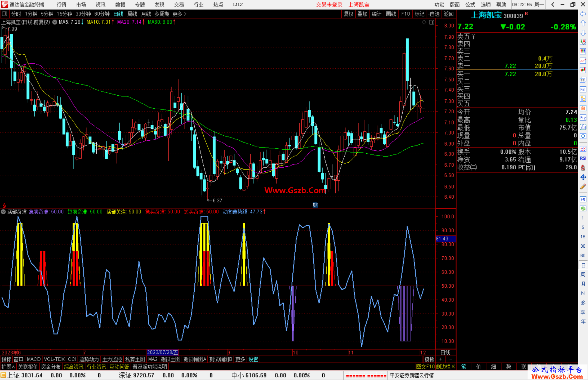Click the 2023/07/28 date marker on timeline
588x380 pixels.
163,352
